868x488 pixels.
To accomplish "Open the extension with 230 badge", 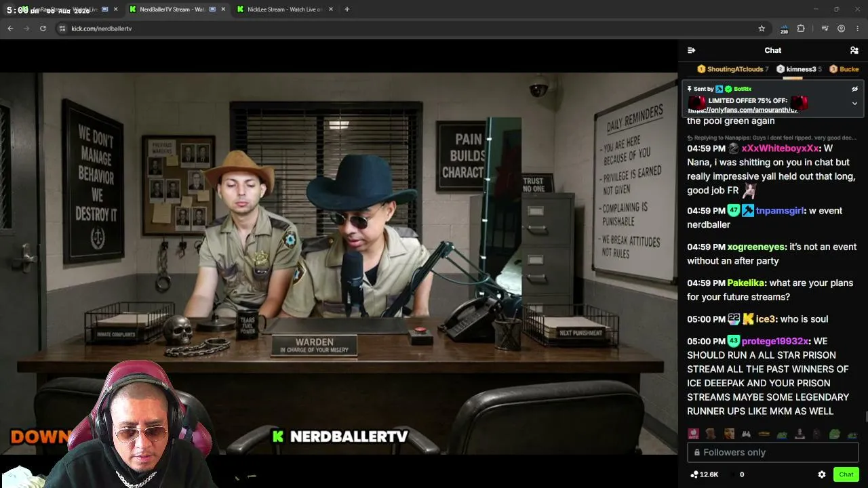I will point(784,28).
